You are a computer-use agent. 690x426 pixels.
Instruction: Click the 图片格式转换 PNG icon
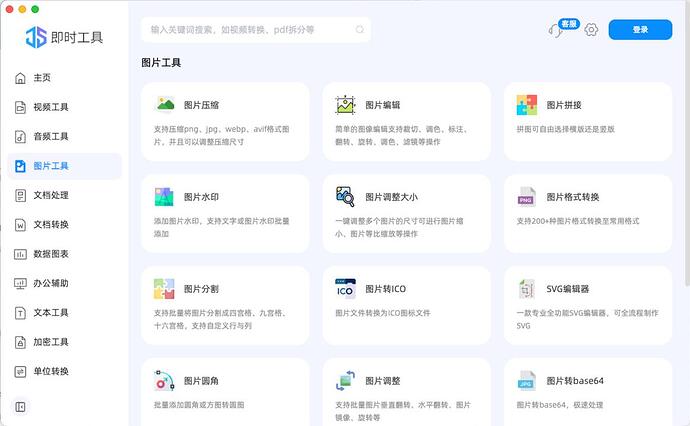coord(527,196)
